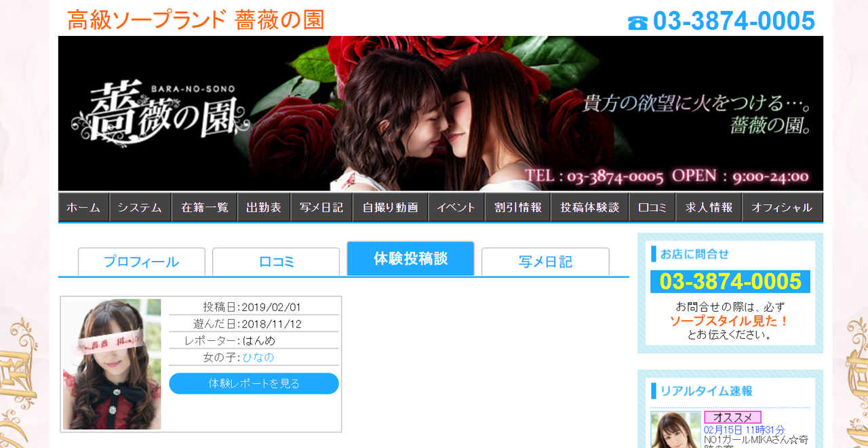This screenshot has height=448, width=868.
Task: Open the イベント menu item
Action: (x=456, y=207)
